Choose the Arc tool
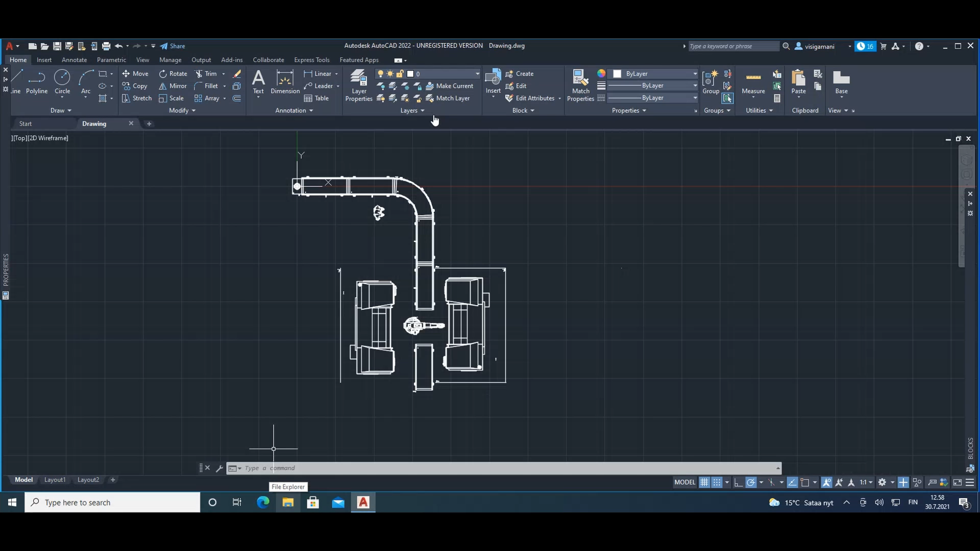 point(86,83)
